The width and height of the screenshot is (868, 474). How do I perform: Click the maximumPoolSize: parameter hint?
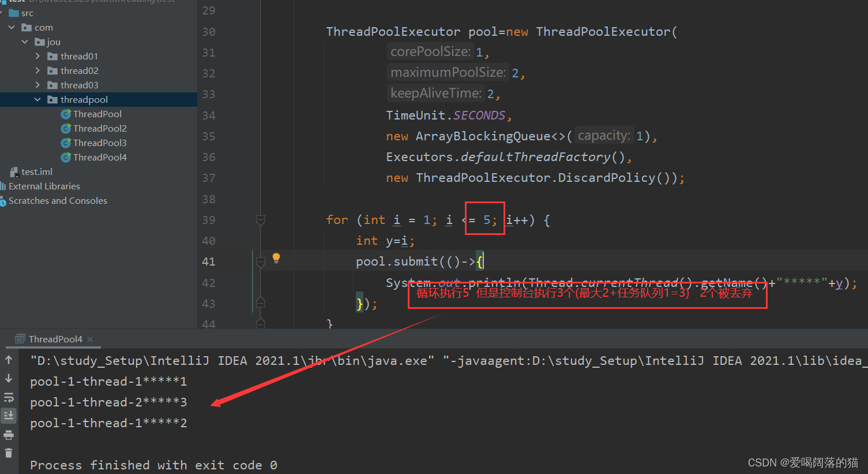448,72
